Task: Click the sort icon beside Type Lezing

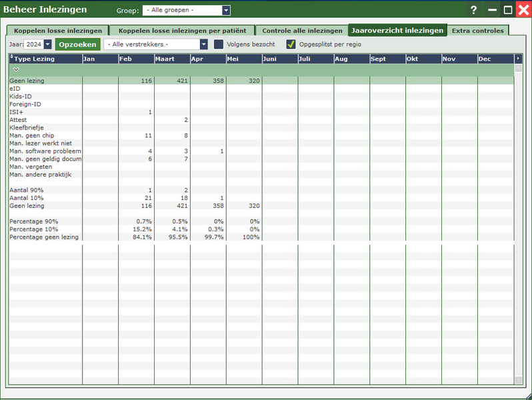Action: coord(11,59)
